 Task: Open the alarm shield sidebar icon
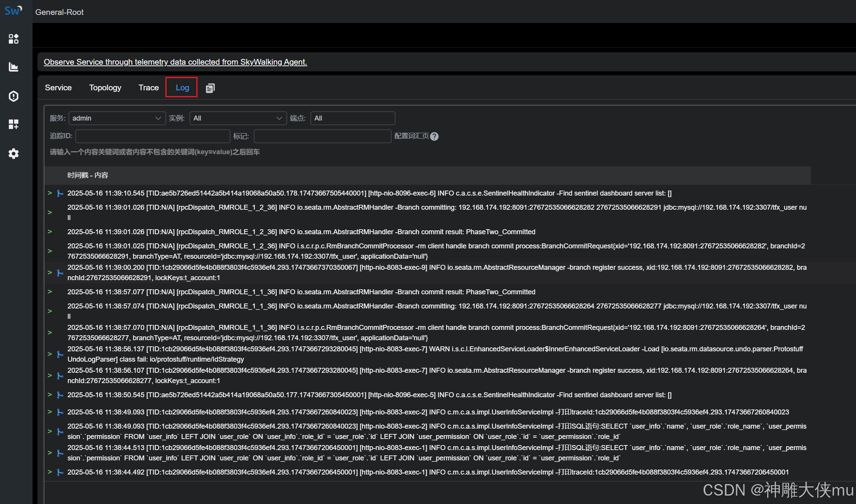[14, 96]
